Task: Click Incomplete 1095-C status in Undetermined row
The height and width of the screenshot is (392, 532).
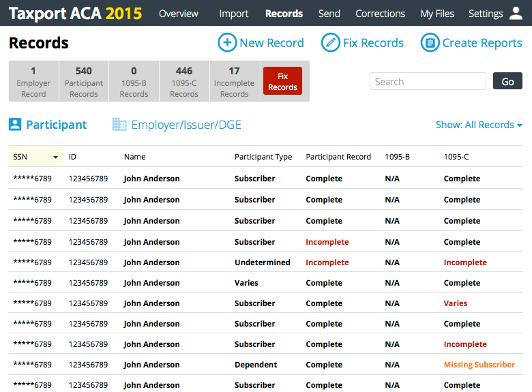Action: coord(465,262)
